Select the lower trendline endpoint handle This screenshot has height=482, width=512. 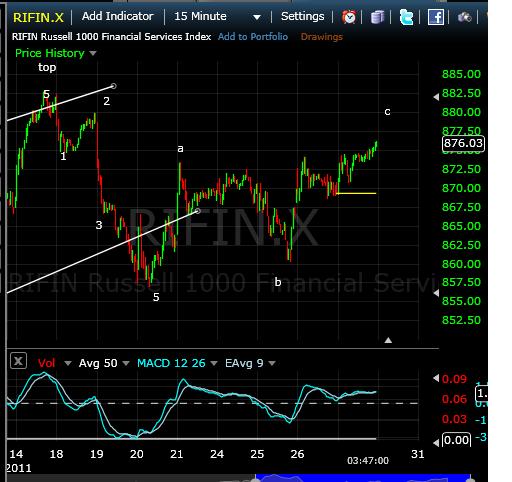[x=198, y=211]
